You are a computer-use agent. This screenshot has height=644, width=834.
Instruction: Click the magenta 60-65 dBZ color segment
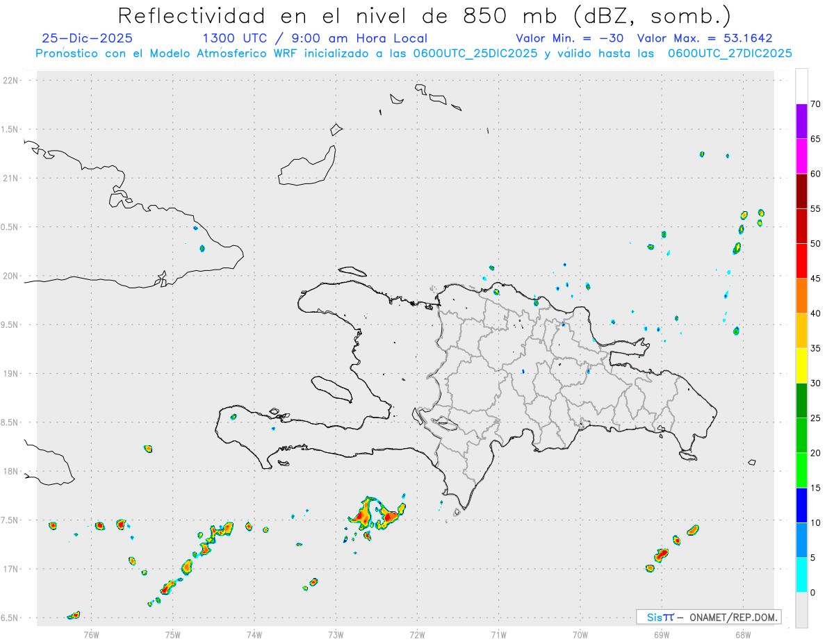pos(801,156)
